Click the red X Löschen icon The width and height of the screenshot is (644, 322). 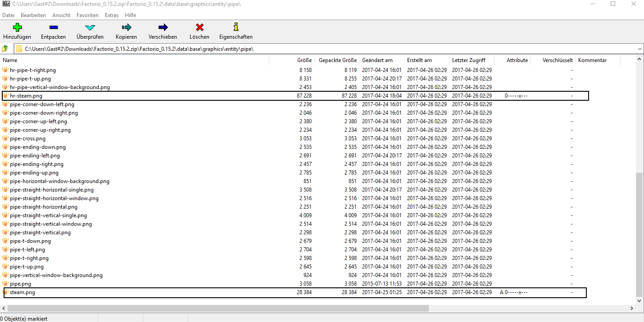click(x=199, y=27)
